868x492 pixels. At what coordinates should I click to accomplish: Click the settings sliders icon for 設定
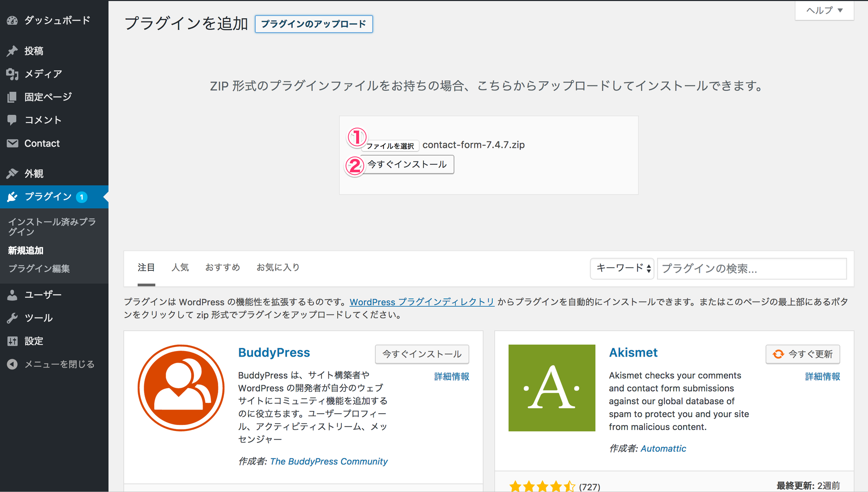[x=12, y=341]
